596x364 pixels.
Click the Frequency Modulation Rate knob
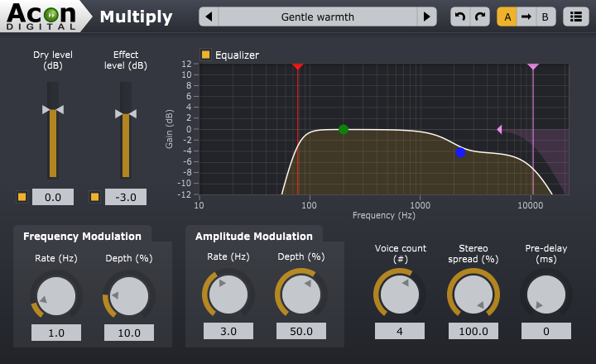[56, 296]
